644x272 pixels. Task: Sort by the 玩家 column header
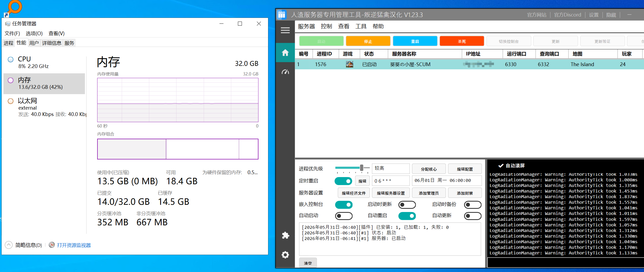pos(630,54)
